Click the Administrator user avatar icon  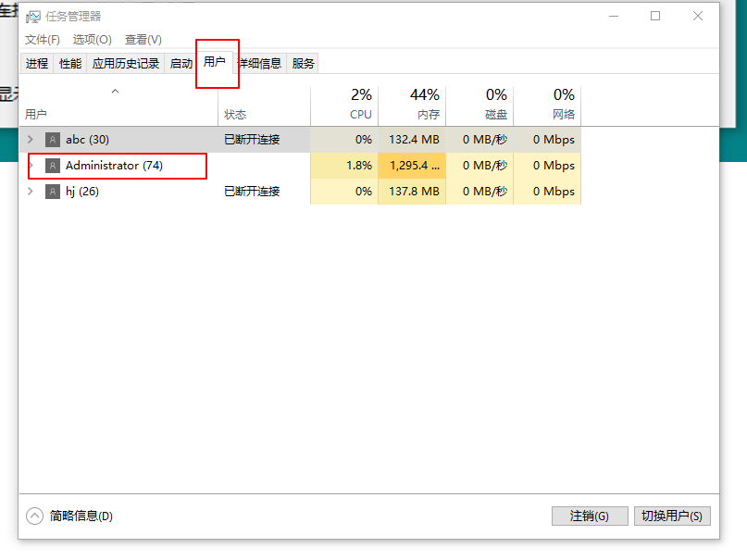point(53,166)
